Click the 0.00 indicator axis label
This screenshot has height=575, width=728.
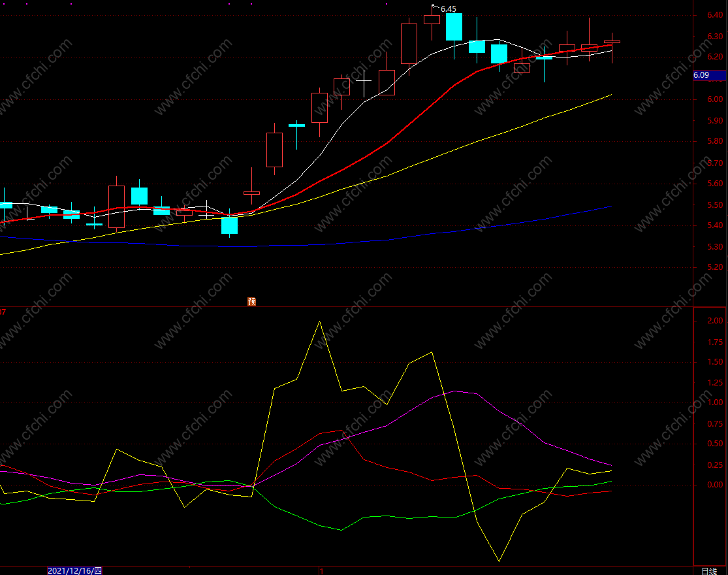715,484
